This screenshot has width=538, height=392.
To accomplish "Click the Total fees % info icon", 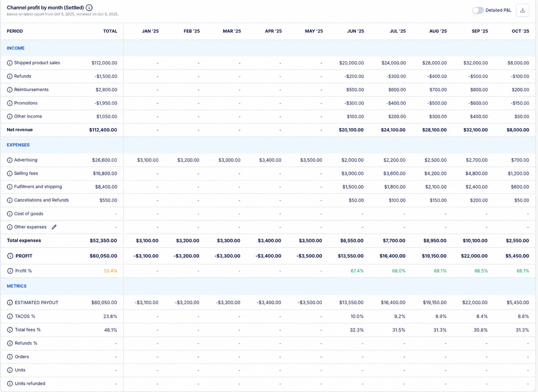I will coord(10,330).
